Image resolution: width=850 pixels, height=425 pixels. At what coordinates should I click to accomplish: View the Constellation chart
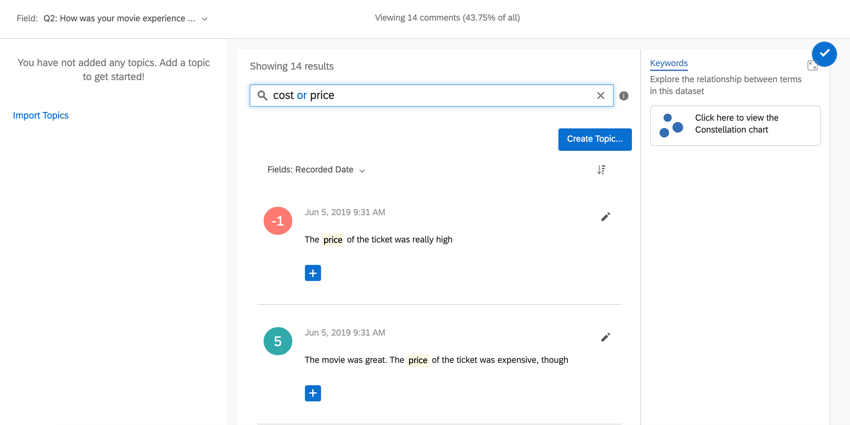(x=735, y=125)
